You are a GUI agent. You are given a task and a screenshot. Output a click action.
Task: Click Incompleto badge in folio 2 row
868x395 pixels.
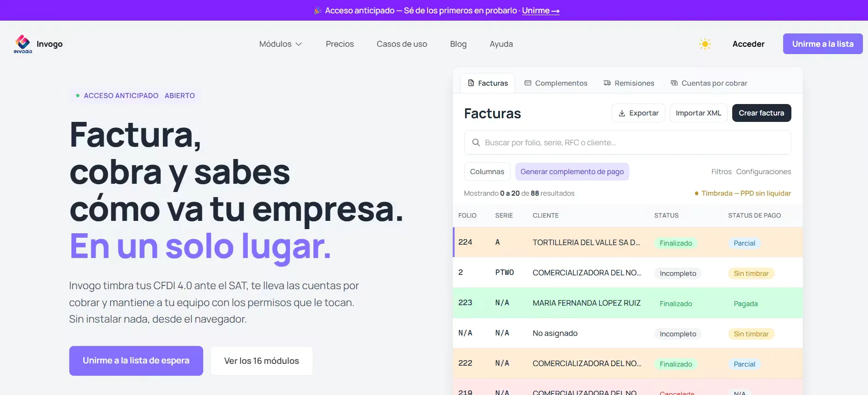pyautogui.click(x=678, y=273)
